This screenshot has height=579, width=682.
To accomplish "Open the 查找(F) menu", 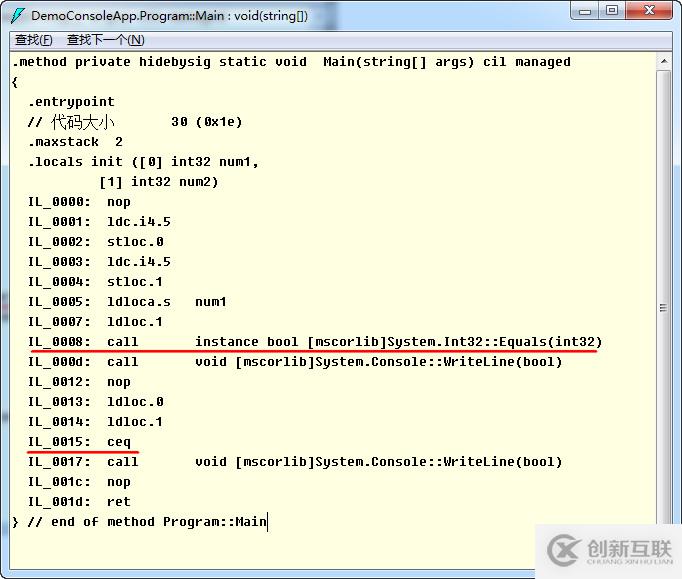I will click(33, 40).
